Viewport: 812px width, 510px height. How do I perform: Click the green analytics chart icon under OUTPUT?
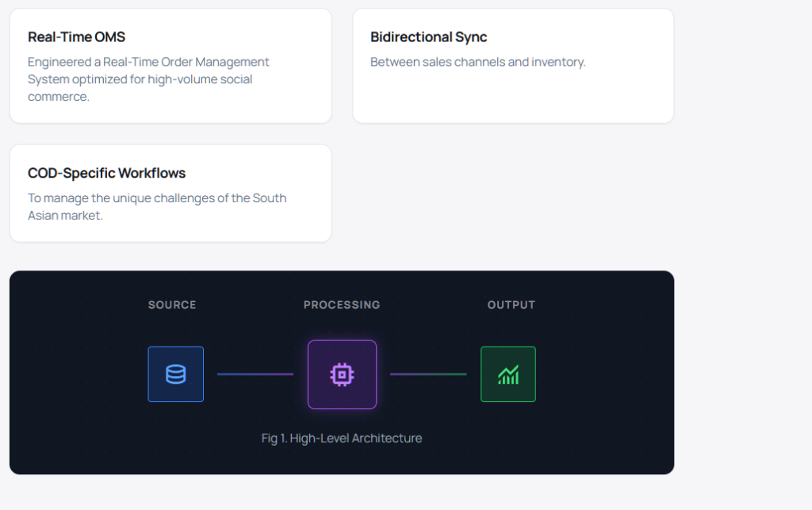click(x=507, y=374)
